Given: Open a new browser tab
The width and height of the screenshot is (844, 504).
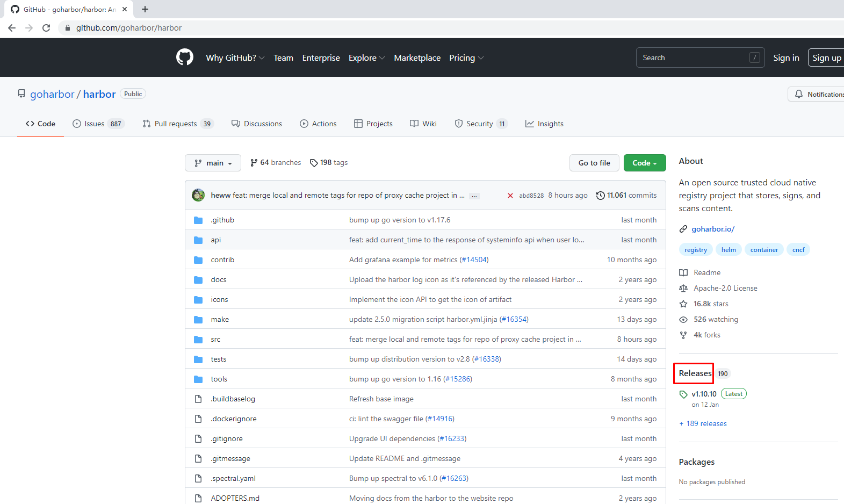Looking at the screenshot, I should pyautogui.click(x=145, y=9).
